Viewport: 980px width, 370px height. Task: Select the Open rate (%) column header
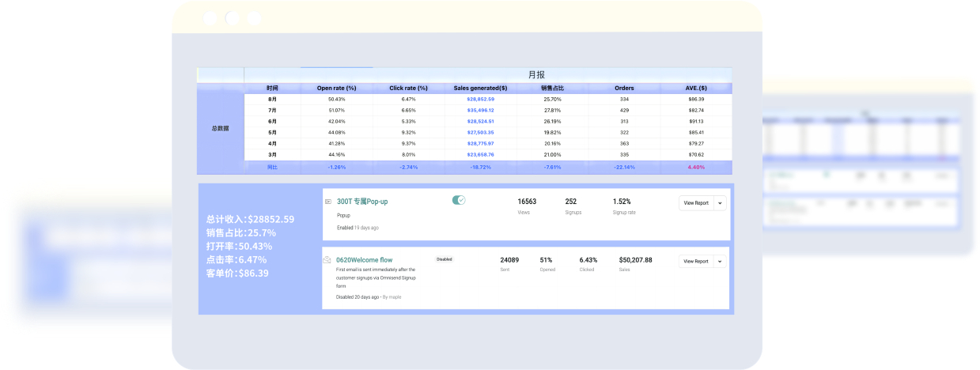[337, 88]
